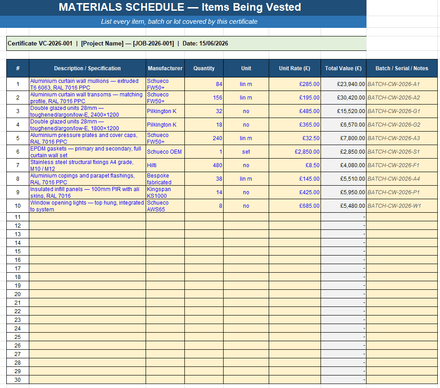Select the row number 20 cell

(18, 294)
